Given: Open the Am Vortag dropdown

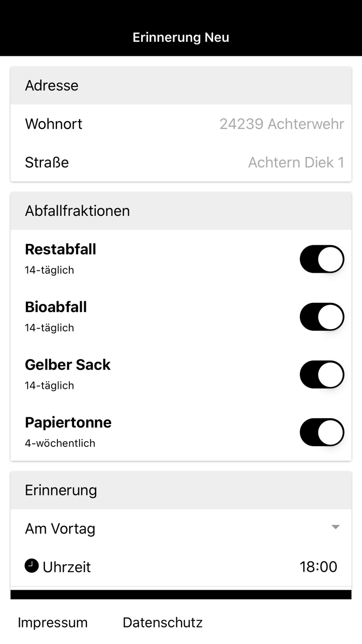Looking at the screenshot, I should [180, 528].
